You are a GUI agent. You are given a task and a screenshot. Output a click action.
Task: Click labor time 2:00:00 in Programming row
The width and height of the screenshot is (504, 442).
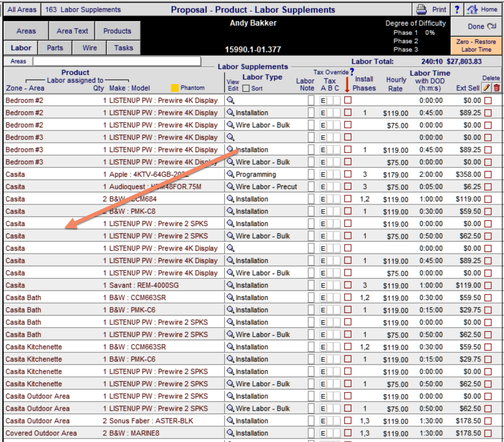[431, 174]
